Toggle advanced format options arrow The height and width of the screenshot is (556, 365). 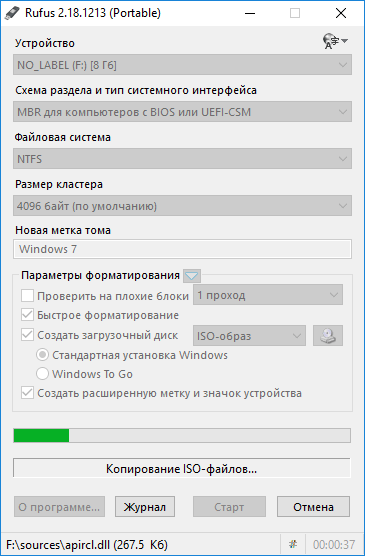192,276
